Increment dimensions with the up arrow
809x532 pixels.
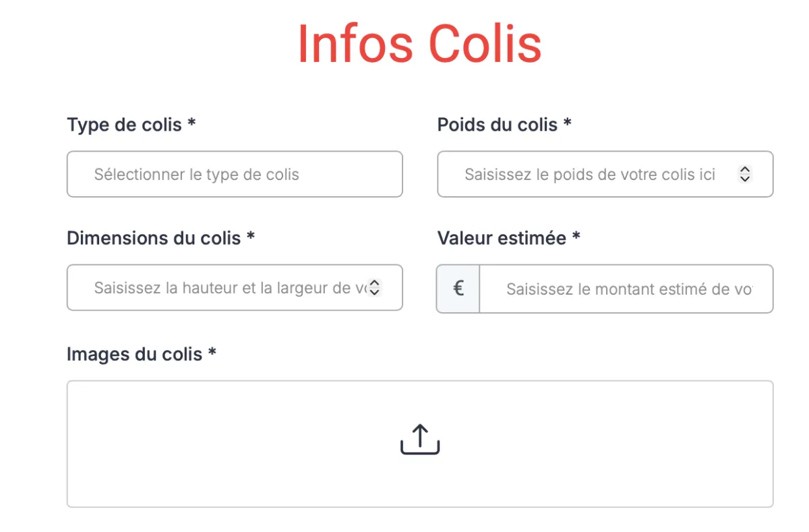[x=376, y=283]
